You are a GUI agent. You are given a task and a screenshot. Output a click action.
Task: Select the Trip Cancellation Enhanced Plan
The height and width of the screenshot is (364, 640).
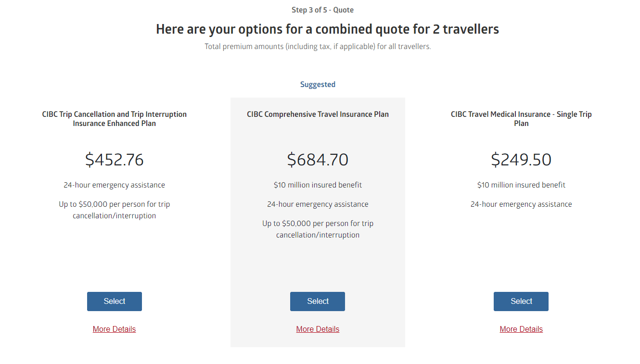[114, 301]
